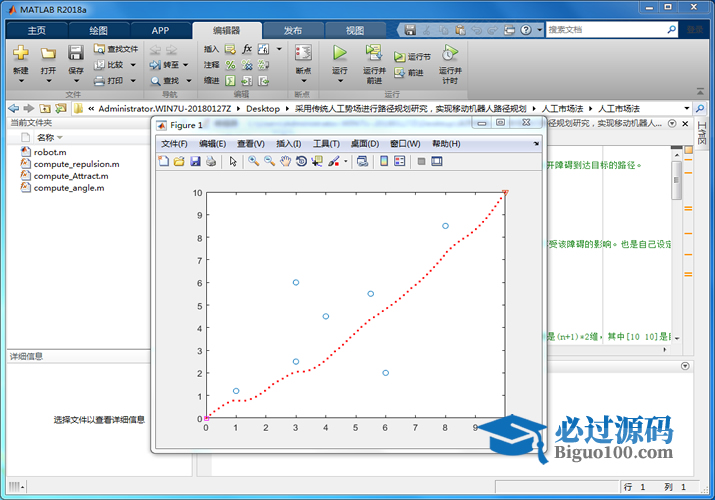This screenshot has height=500, width=715.
Task: Open the Brush color dropdown arrow
Action: pos(345,161)
